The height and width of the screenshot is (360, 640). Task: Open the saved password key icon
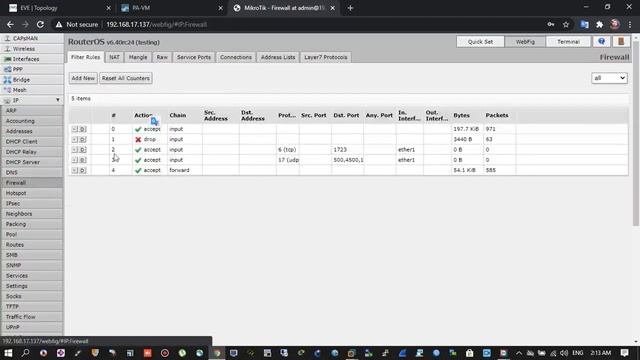tap(551, 24)
